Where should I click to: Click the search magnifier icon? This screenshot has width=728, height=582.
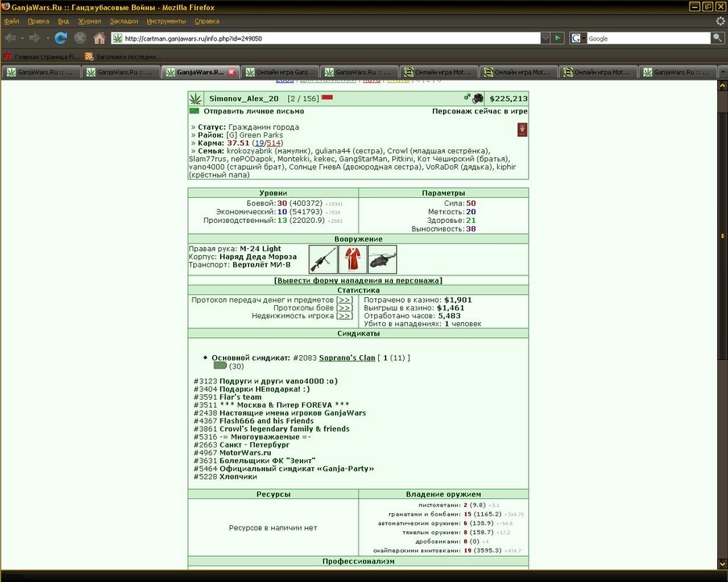(717, 38)
